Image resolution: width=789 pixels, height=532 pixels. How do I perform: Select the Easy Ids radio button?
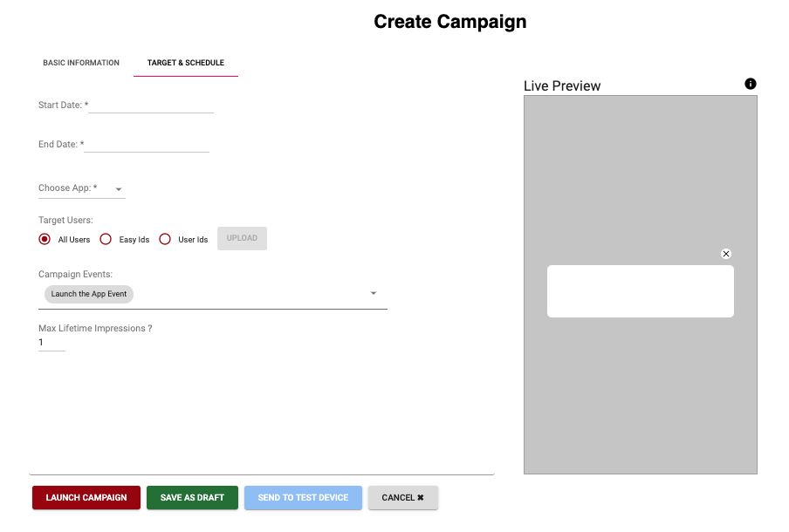106,239
